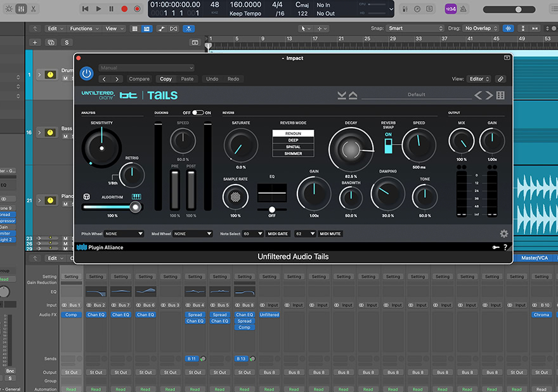Toggle the Drums track power button
The image size is (558, 392).
50,75
